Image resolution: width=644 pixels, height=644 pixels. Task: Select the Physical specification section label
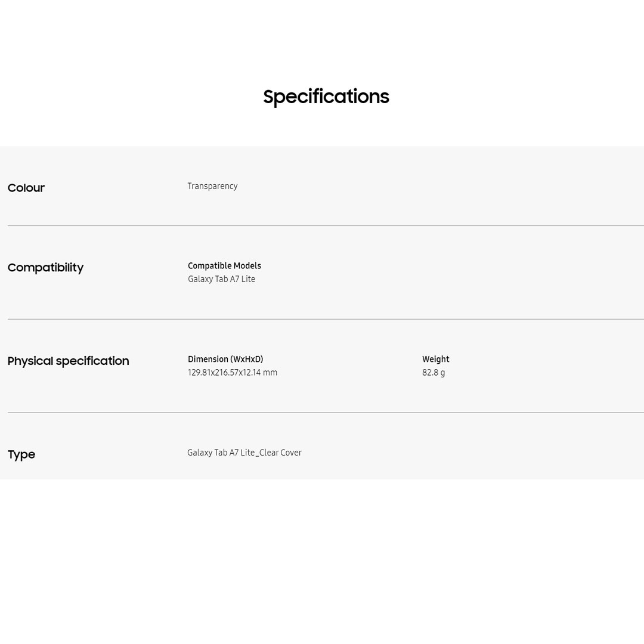[x=68, y=361]
